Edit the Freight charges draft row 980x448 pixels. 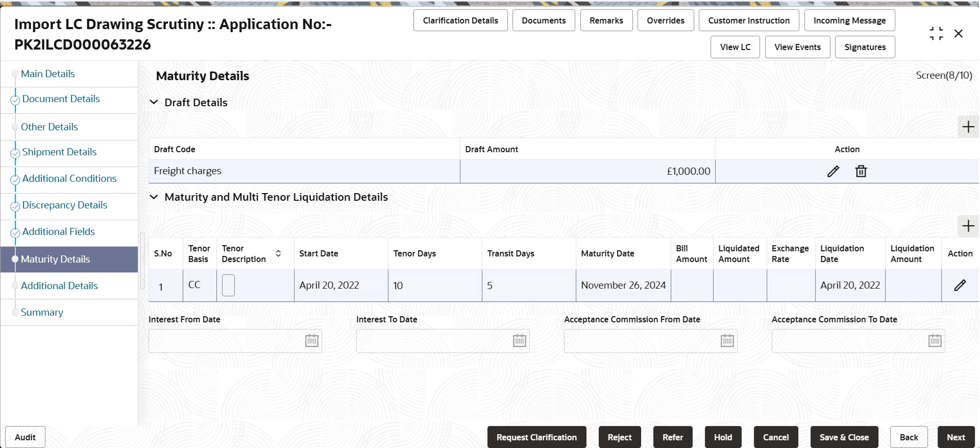coord(833,171)
